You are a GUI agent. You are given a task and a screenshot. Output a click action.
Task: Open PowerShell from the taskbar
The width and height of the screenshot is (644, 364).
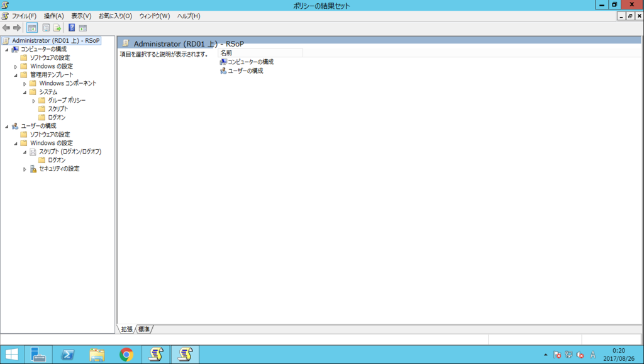[67, 355]
